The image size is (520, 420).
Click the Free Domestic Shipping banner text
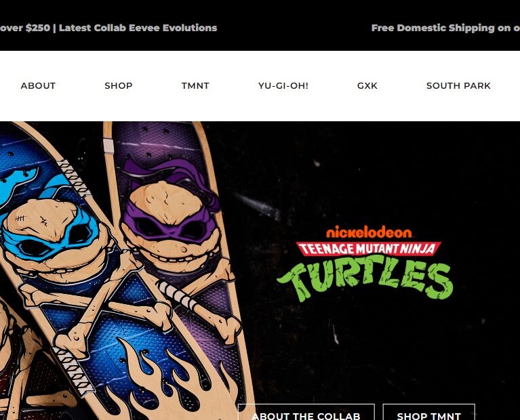point(445,28)
